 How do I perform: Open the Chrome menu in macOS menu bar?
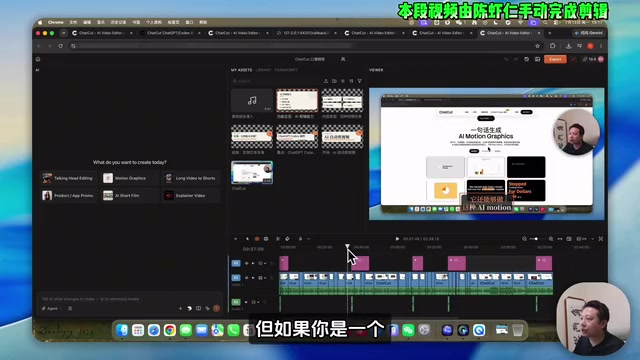(x=56, y=22)
